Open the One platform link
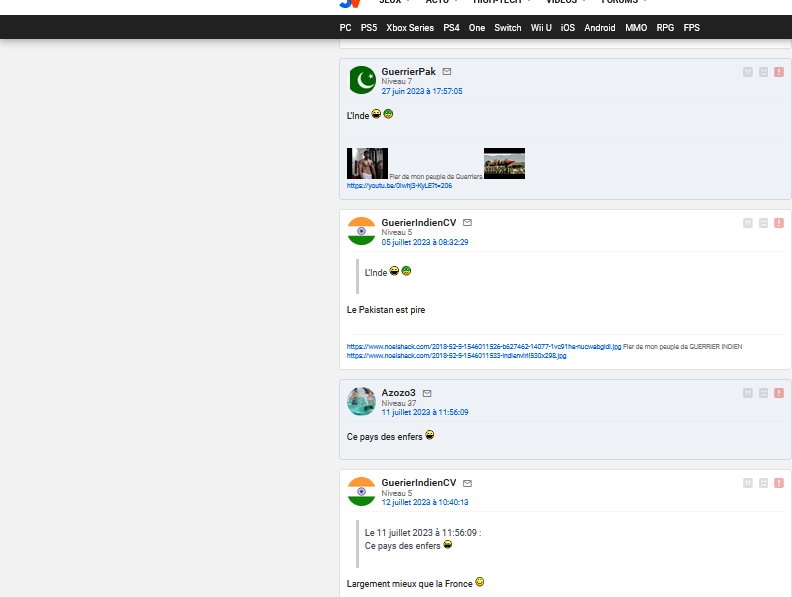 coord(477,28)
